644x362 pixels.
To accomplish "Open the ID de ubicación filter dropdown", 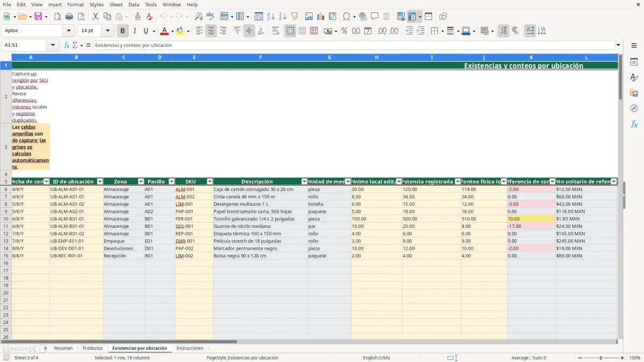I will pyautogui.click(x=100, y=182).
